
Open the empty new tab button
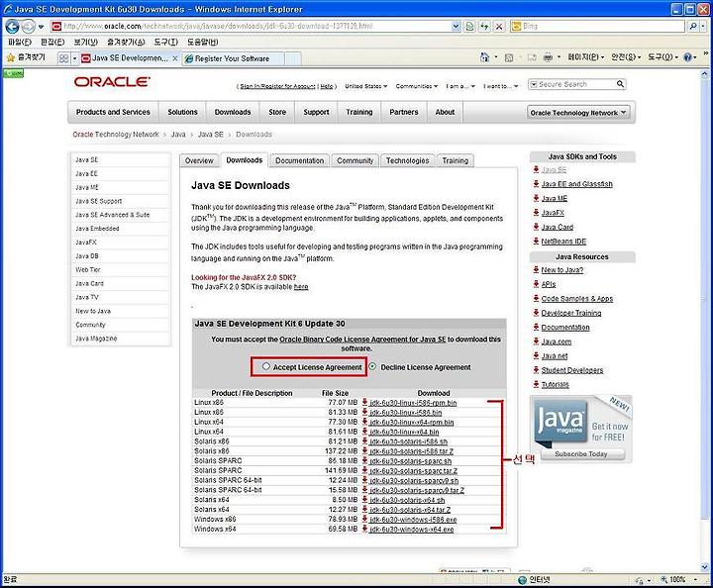click(293, 58)
